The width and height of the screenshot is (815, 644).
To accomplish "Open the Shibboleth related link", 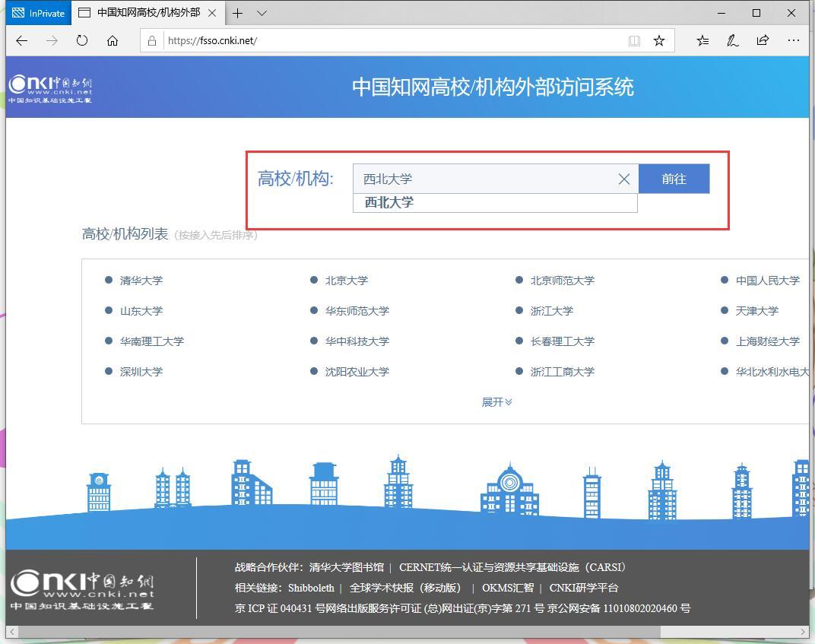I will click(x=312, y=588).
